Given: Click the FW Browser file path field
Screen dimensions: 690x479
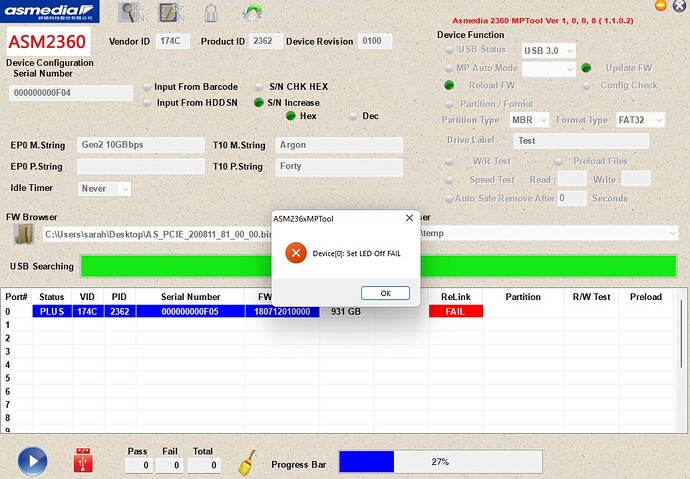Looking at the screenshot, I should click(157, 234).
